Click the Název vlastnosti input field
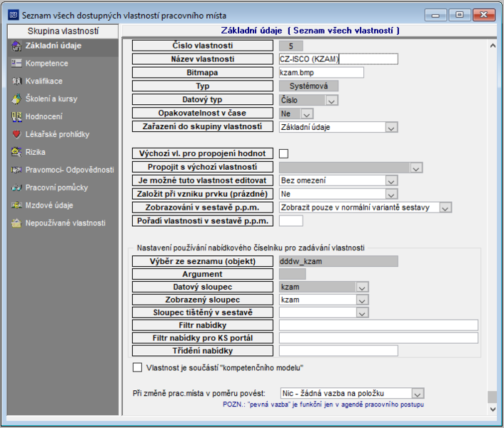This screenshot has width=504, height=428. [338, 59]
